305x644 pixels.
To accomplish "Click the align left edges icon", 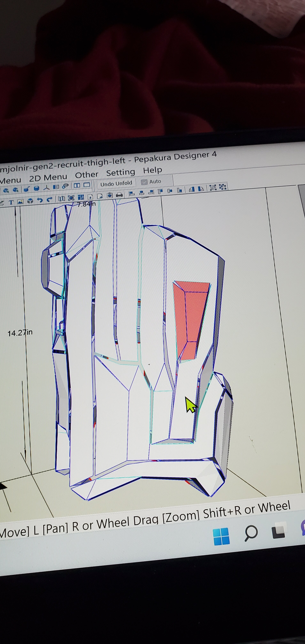I will (132, 193).
